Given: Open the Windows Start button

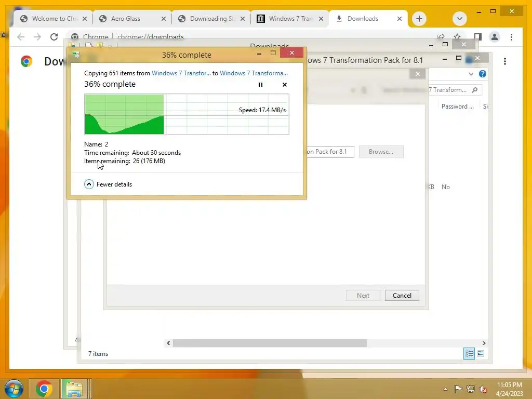Looking at the screenshot, I should [14, 389].
